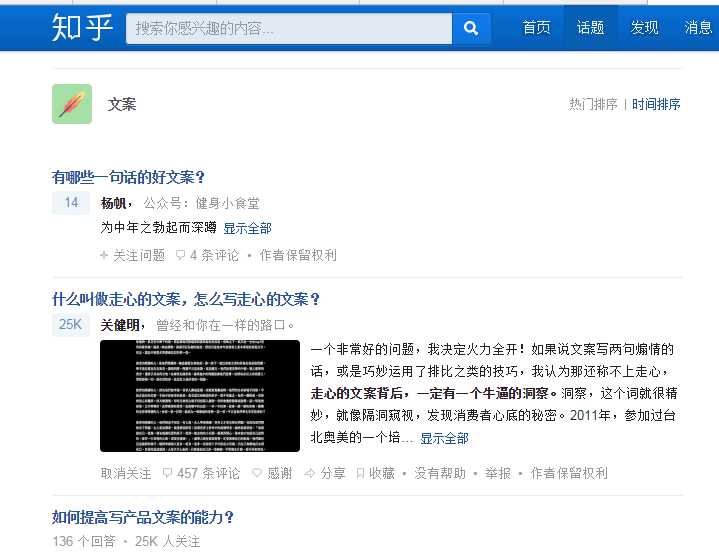
Task: Click the 感谢 heart button
Action: coord(272,473)
